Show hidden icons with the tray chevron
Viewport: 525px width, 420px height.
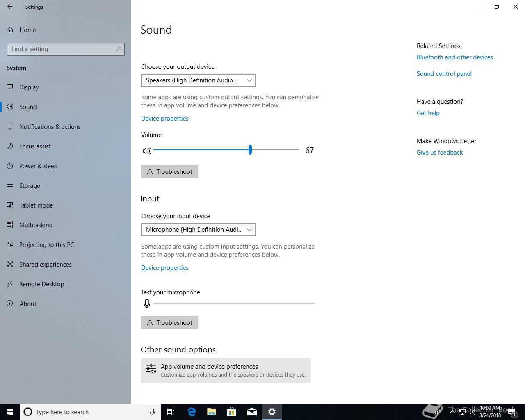452,412
